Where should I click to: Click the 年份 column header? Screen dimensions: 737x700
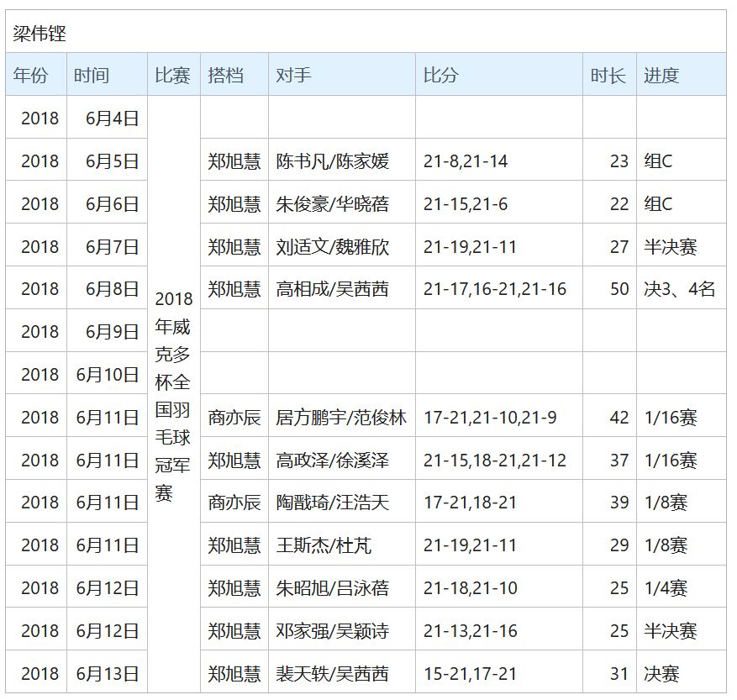(30, 75)
